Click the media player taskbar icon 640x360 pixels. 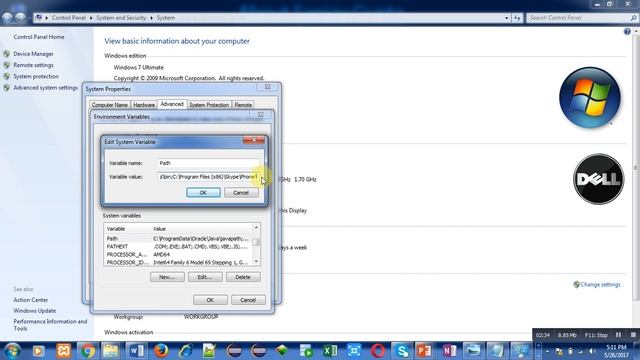pyautogui.click(x=38, y=351)
